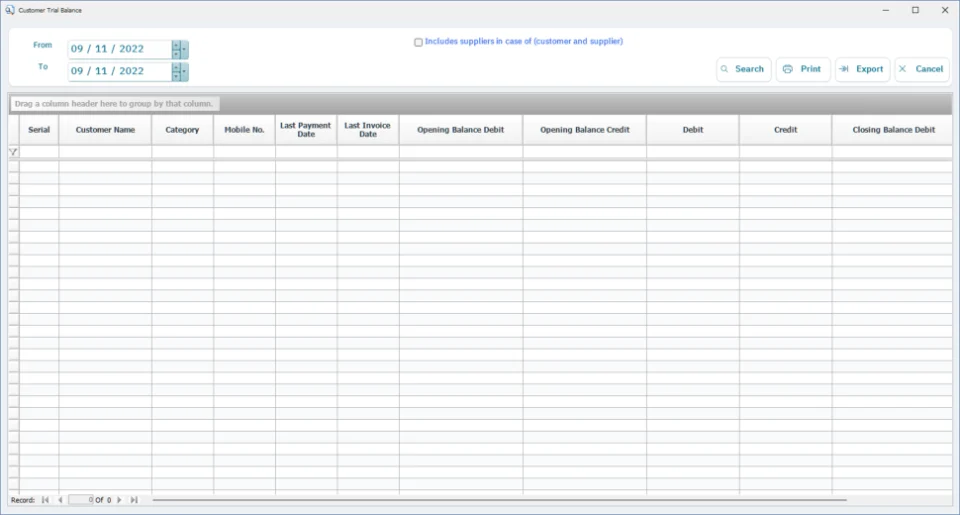The height and width of the screenshot is (515, 960).
Task: Print the customer trial balance
Action: tap(803, 69)
